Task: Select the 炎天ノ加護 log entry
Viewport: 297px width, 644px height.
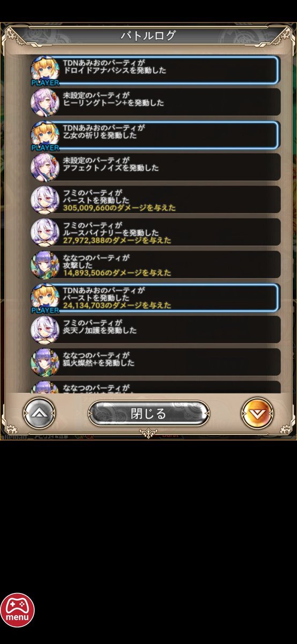Action: point(155,330)
